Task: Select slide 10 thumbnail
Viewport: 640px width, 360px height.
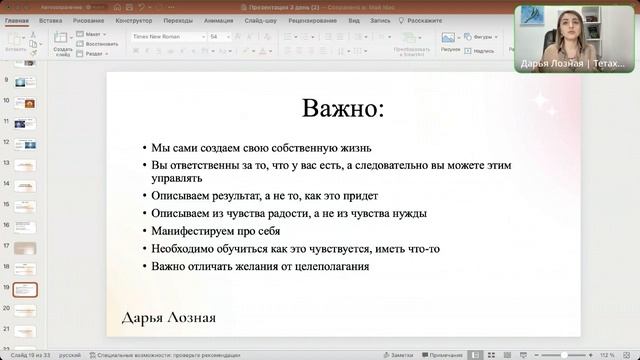Action: click(25, 103)
